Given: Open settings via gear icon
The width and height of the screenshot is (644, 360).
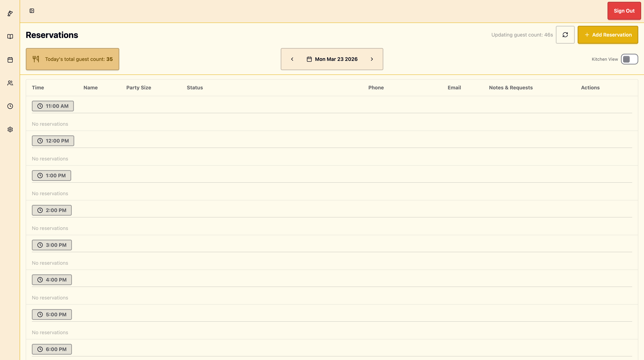Looking at the screenshot, I should (10, 129).
